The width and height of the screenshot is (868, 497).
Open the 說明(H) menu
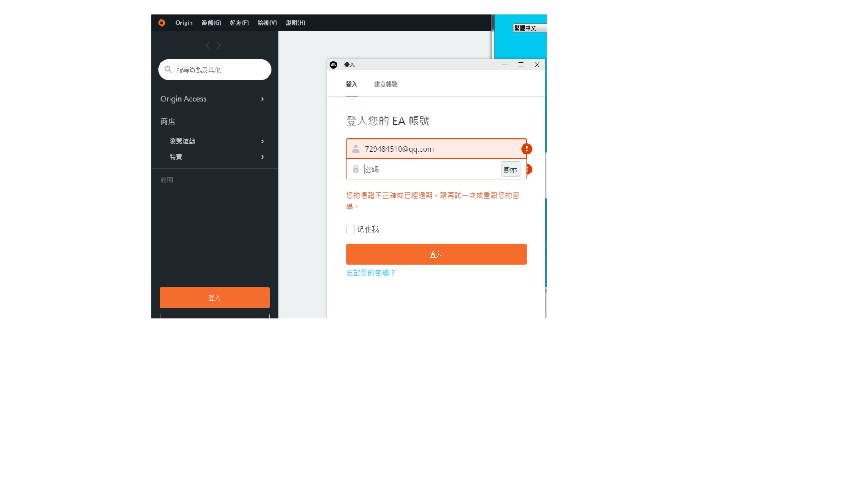click(x=295, y=23)
